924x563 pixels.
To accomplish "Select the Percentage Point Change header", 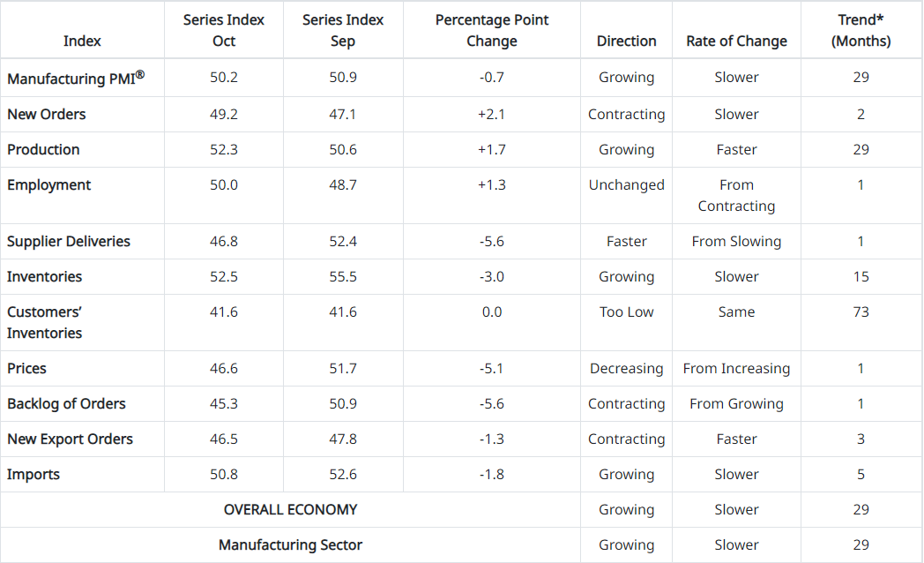I will point(491,30).
